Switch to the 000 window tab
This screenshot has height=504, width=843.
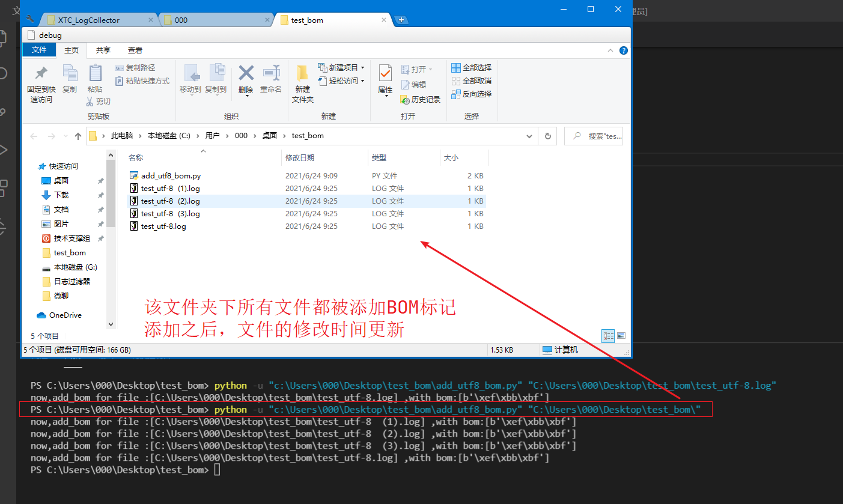216,20
